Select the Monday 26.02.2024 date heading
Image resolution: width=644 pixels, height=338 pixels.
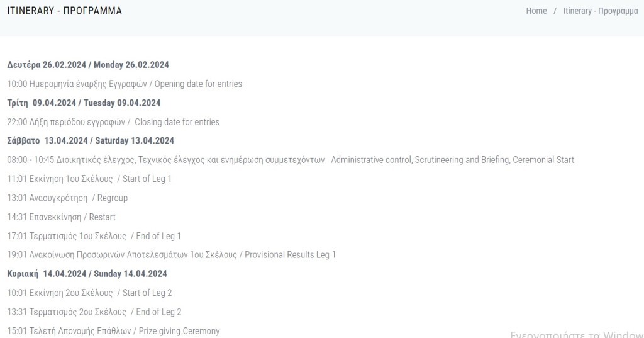point(88,65)
